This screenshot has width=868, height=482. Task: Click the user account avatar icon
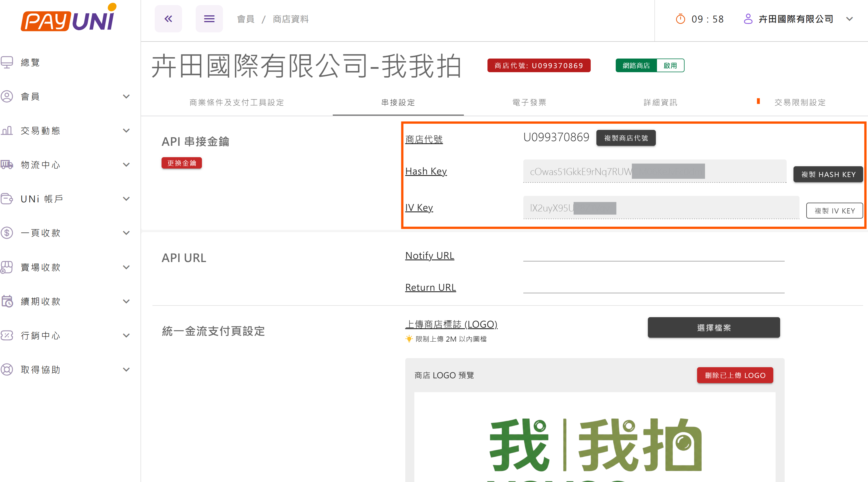(x=748, y=19)
